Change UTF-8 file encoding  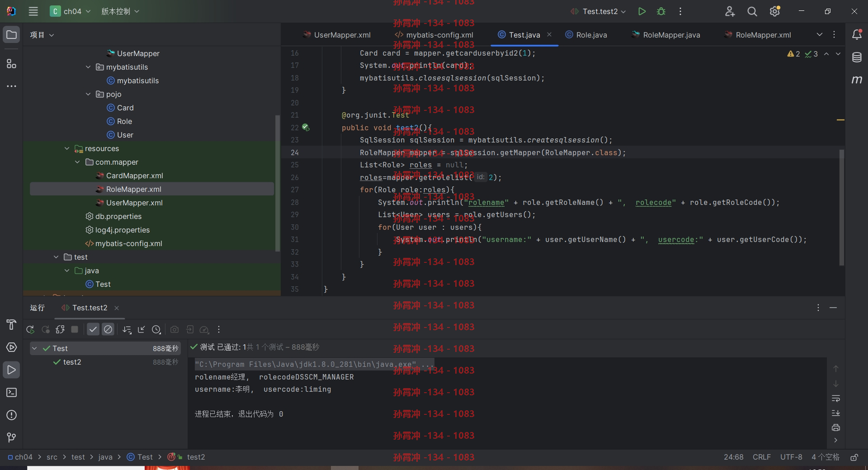pyautogui.click(x=791, y=457)
